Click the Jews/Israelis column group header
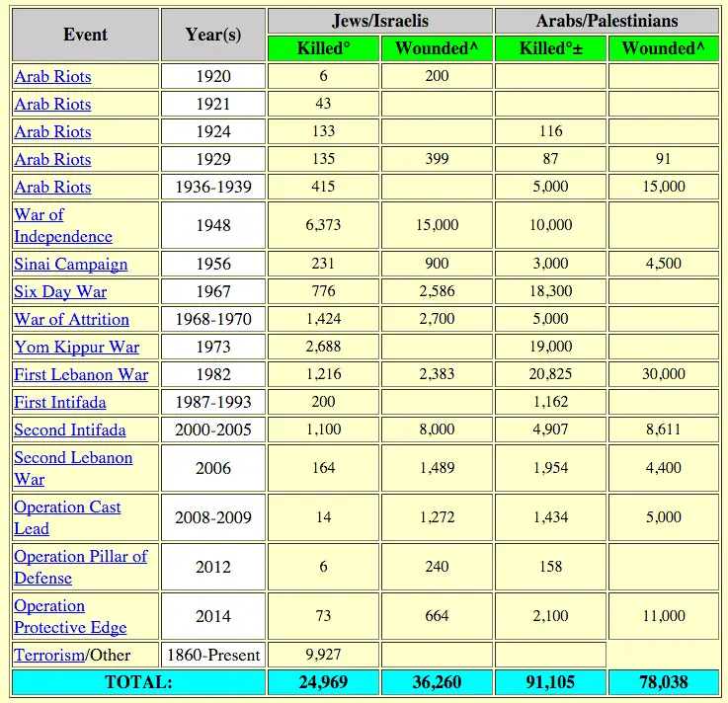The image size is (728, 703). pyautogui.click(x=379, y=21)
